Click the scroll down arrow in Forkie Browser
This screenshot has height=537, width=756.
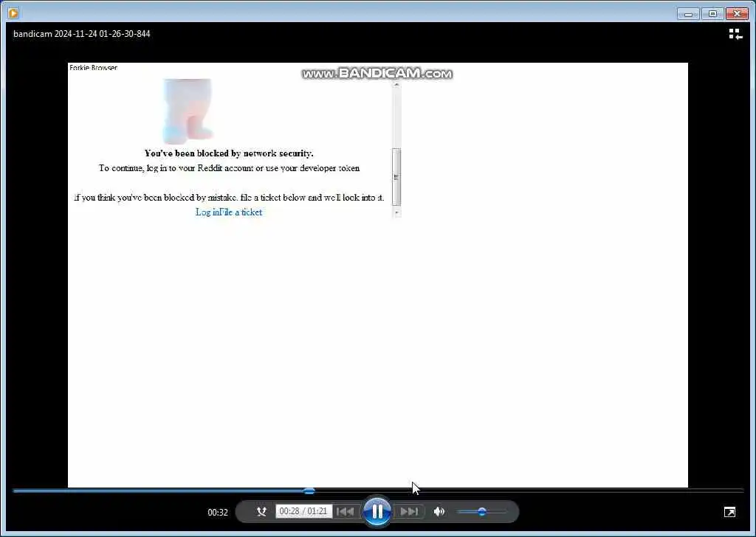(x=396, y=212)
